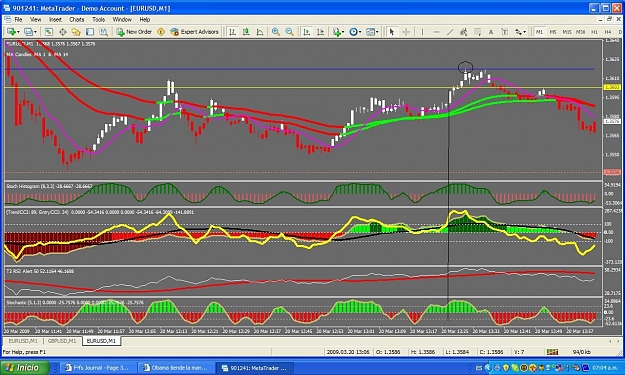Switch chart to Bar Chart mode
Image resolution: width=625 pixels, height=375 pixels.
pyautogui.click(x=232, y=32)
